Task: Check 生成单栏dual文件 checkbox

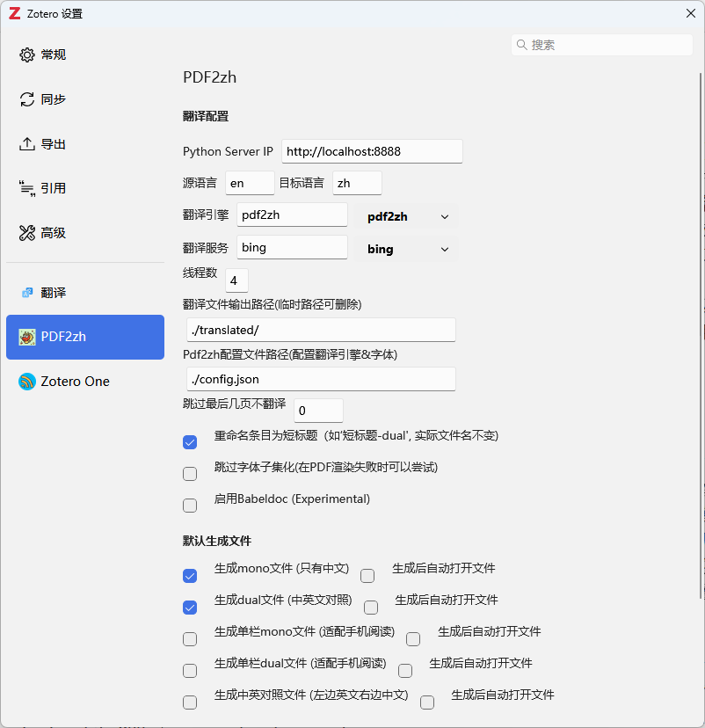Action: (x=190, y=671)
